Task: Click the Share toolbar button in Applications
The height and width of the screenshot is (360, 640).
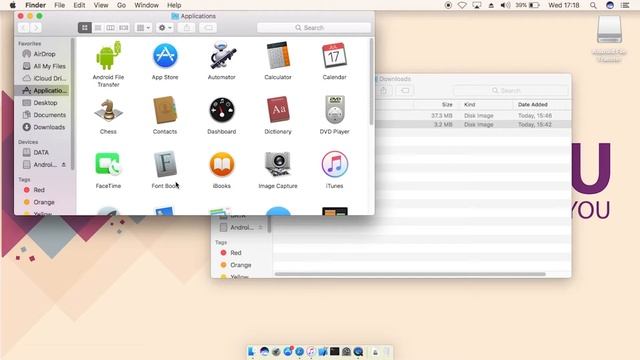Action: coord(187,28)
